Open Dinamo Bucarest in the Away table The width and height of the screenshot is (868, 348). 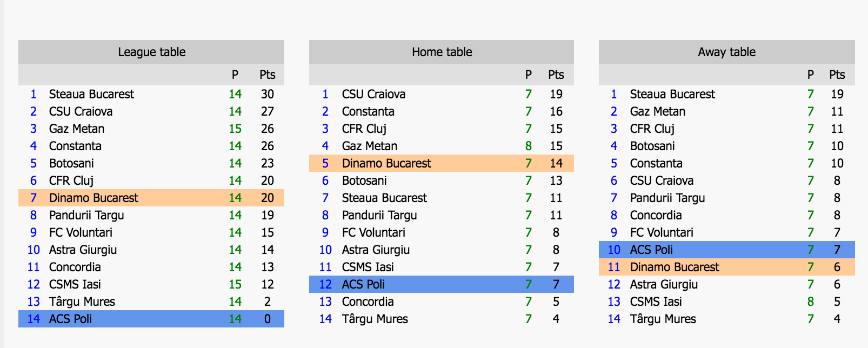(675, 267)
